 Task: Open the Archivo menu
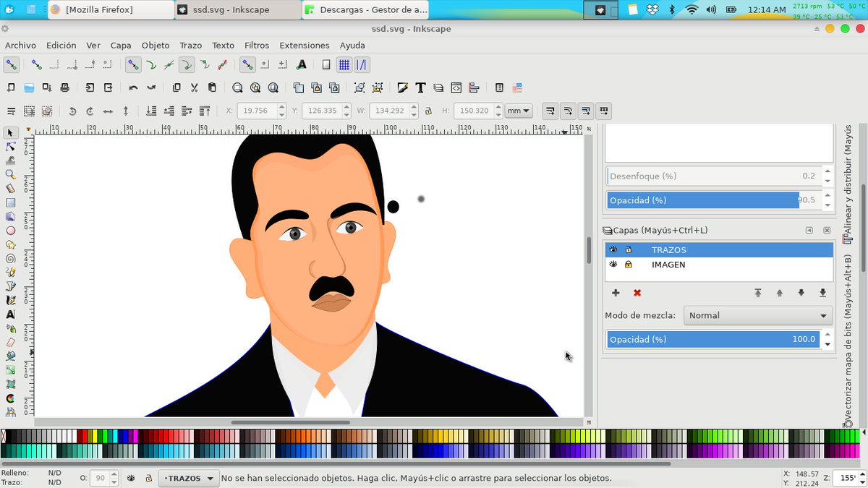[20, 45]
